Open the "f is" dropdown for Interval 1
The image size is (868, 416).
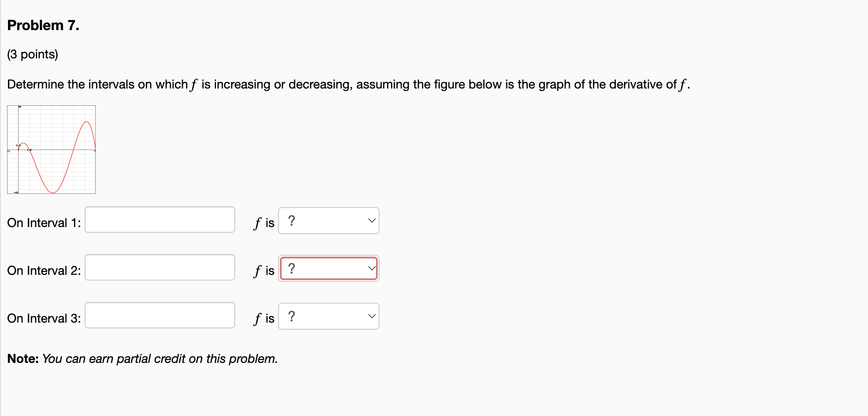click(x=328, y=221)
